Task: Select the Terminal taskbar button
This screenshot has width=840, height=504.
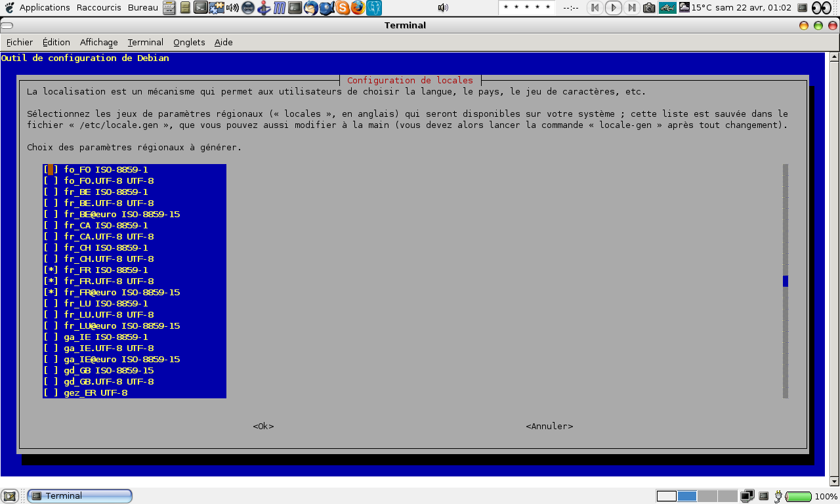Action: click(79, 496)
